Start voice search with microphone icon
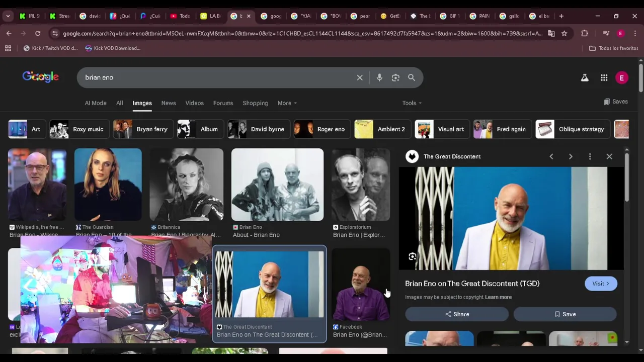This screenshot has width=644, height=362. pos(379,77)
